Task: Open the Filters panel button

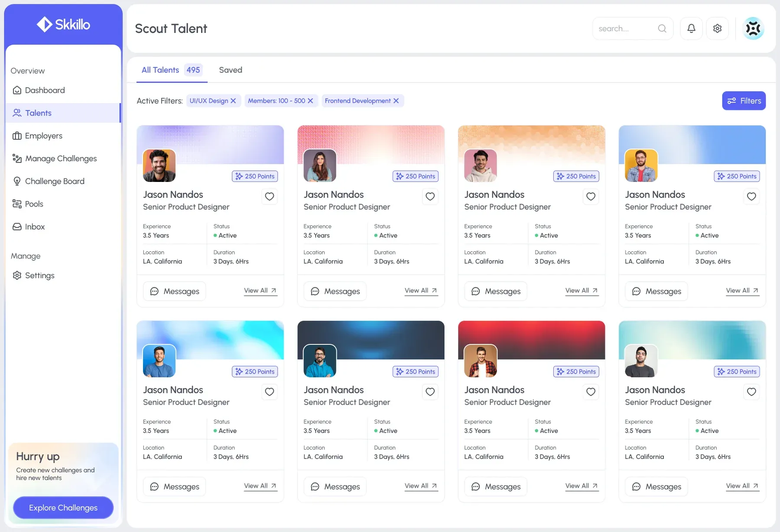Action: pos(744,101)
